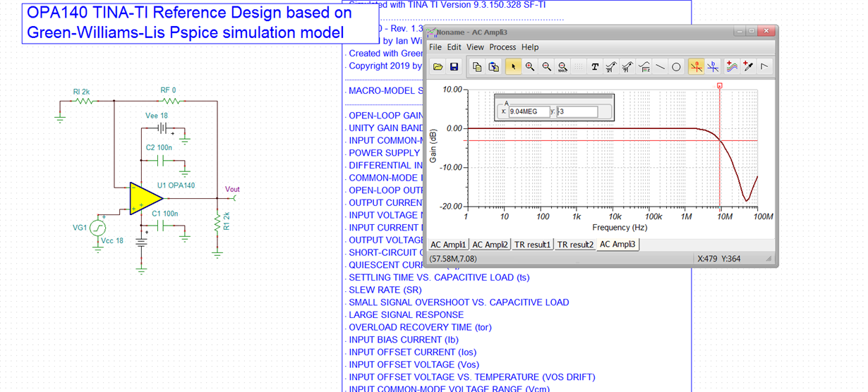Click the Paste icon in diagram toolbar
Image resolution: width=868 pixels, height=392 pixels.
[x=494, y=67]
